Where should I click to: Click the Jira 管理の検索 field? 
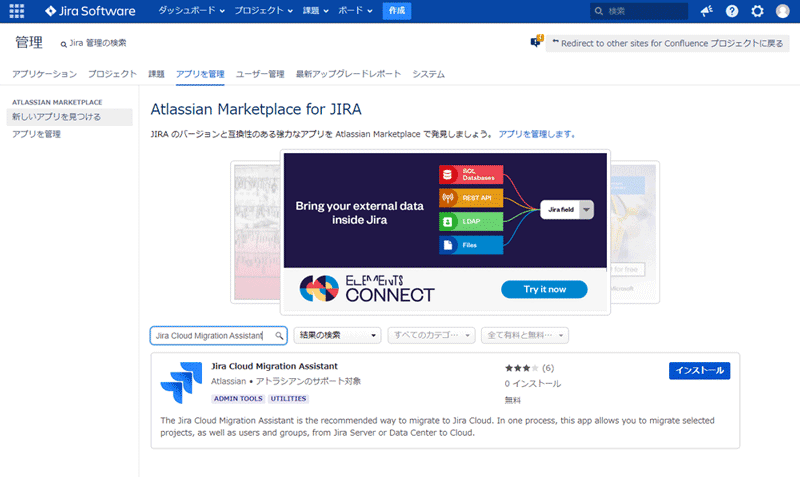(93, 43)
